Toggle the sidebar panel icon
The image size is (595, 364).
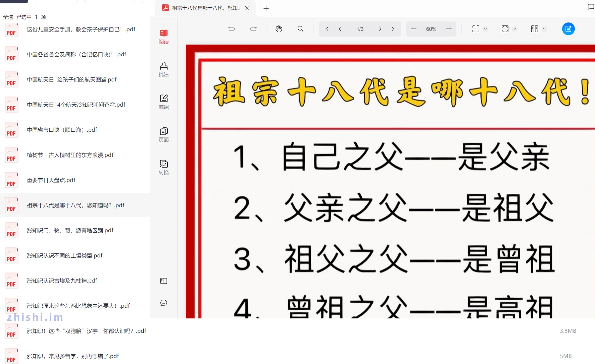tap(164, 281)
